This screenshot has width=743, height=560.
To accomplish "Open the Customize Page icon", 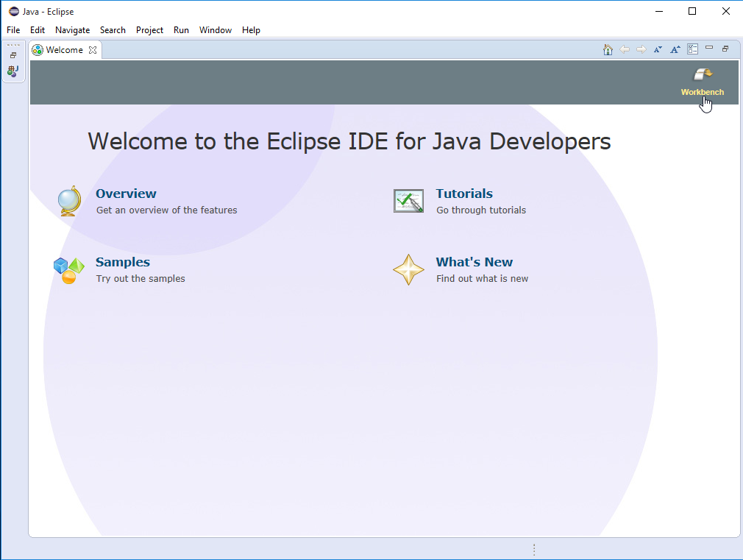I will [x=692, y=49].
